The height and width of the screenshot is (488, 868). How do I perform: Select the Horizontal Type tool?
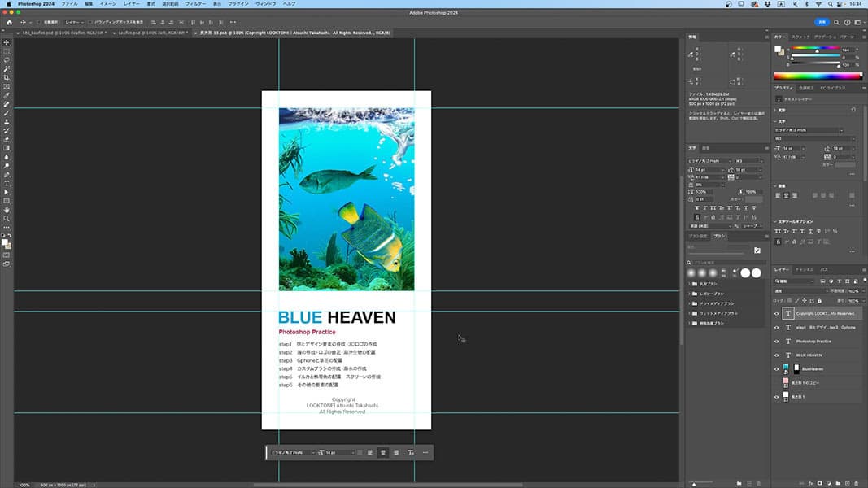tap(7, 183)
